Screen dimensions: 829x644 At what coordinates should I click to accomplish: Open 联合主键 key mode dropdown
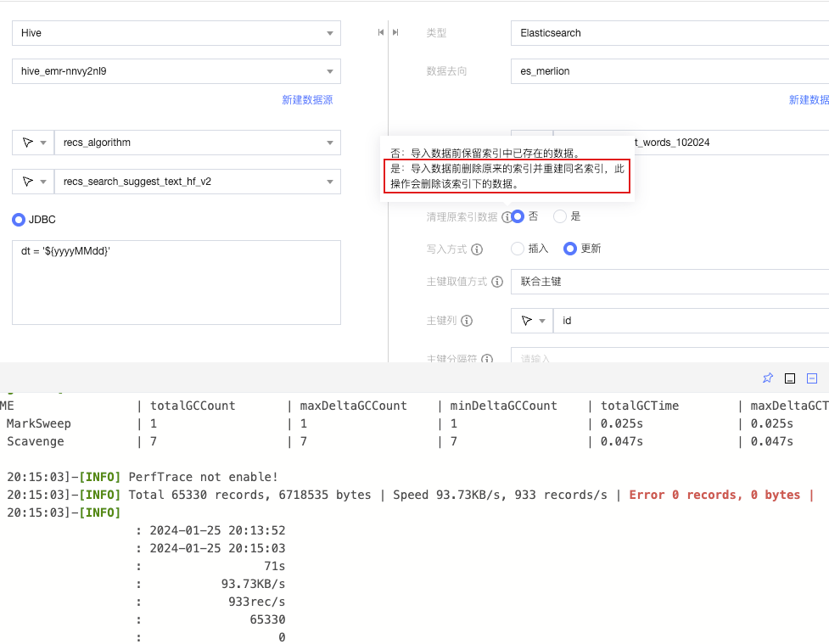[669, 282]
